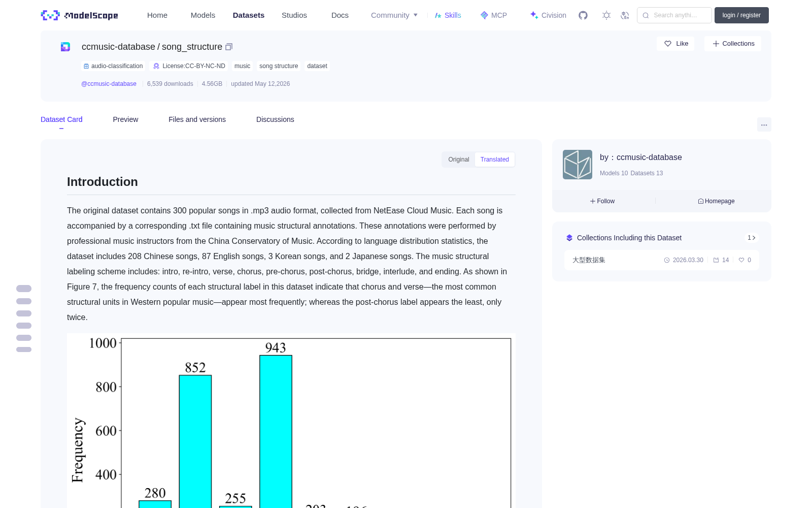Click the MCP nav link
The height and width of the screenshot is (508, 812).
pos(493,15)
